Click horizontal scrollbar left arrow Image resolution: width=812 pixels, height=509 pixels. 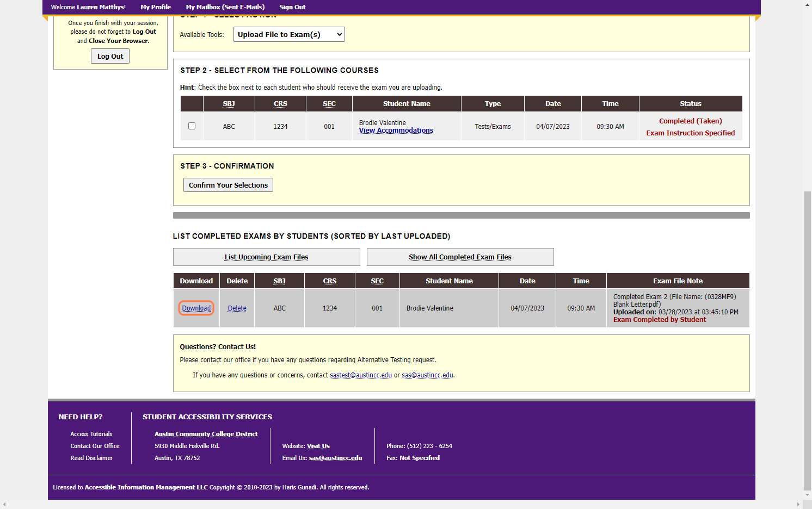(4, 505)
